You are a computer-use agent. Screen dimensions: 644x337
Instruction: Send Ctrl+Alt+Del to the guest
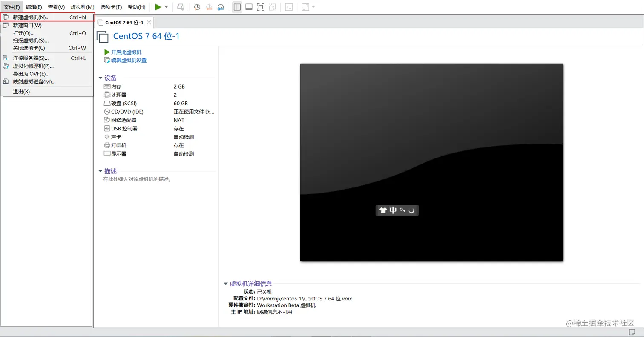[x=181, y=7]
